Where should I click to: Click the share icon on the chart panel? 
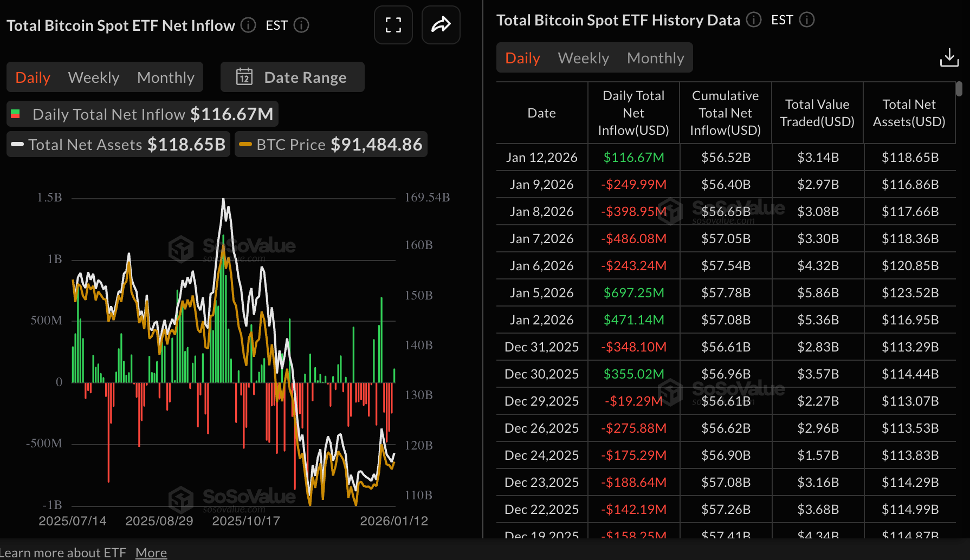(441, 25)
